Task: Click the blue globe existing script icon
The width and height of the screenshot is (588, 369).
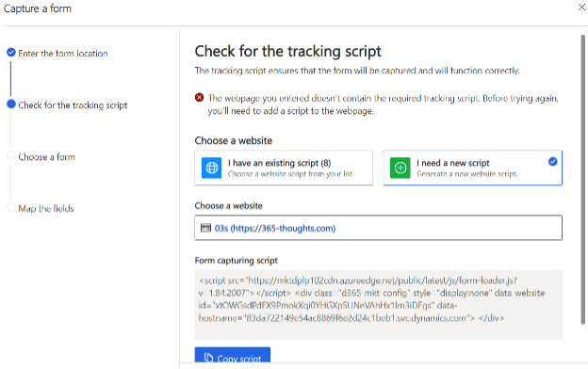Action: 211,168
